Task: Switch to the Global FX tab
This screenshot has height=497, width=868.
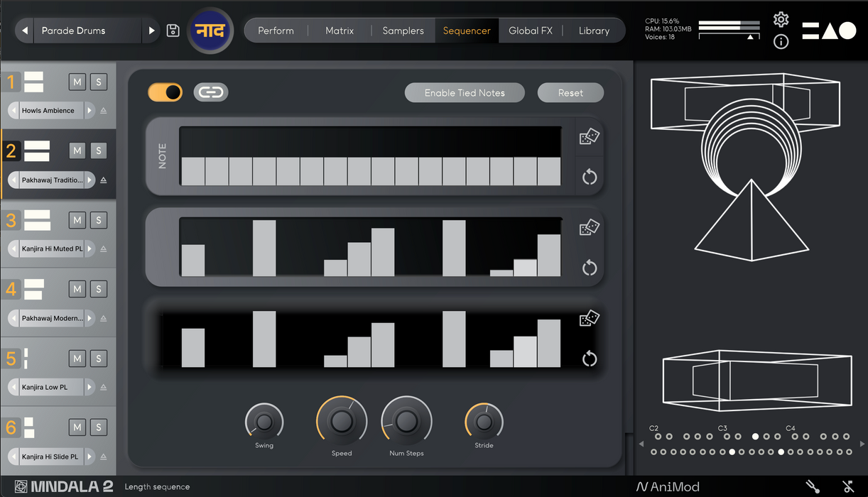Action: tap(530, 31)
